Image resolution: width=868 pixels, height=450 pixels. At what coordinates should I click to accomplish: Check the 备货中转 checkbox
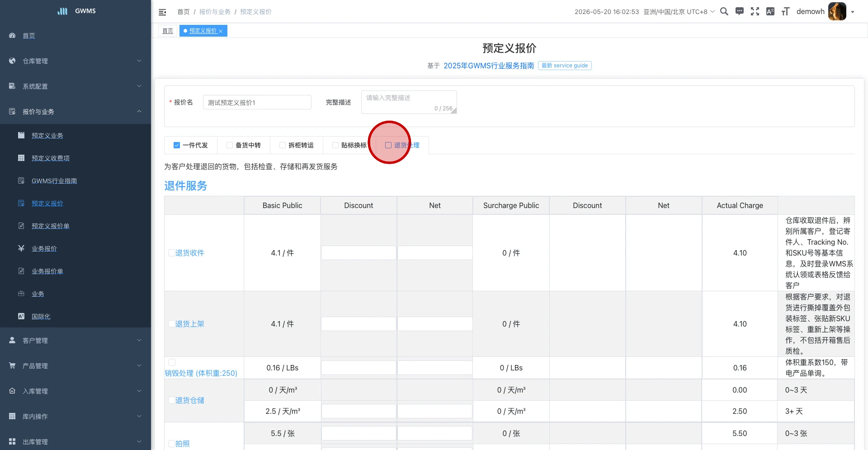230,145
